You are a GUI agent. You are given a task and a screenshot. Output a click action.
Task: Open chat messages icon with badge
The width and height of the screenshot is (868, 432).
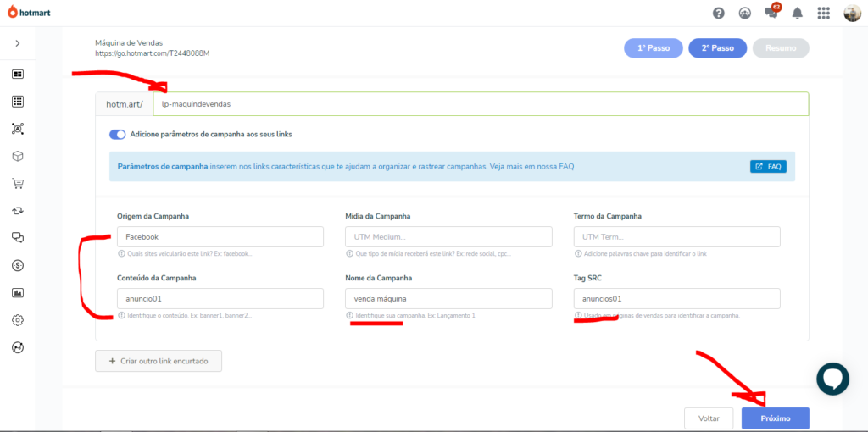click(771, 13)
